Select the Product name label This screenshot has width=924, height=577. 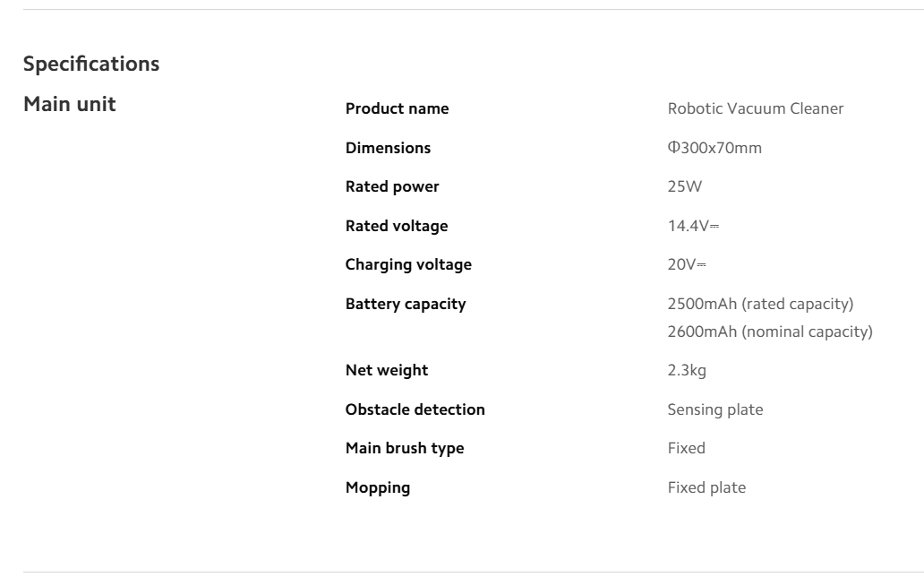(x=397, y=109)
